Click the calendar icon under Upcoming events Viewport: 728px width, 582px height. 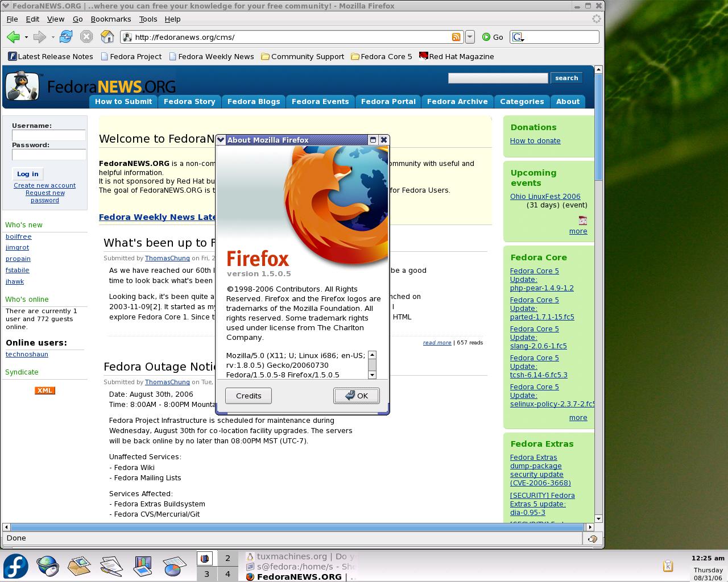pos(583,221)
